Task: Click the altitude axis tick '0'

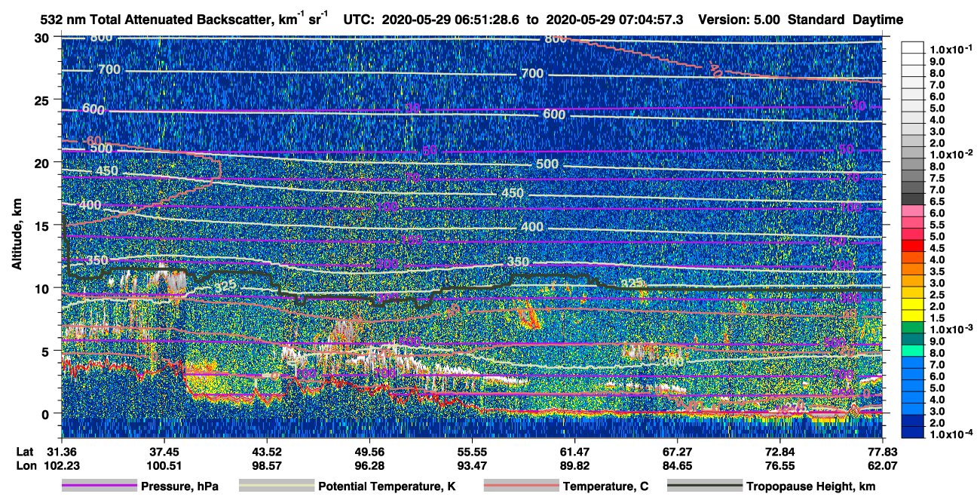Action: pos(47,413)
